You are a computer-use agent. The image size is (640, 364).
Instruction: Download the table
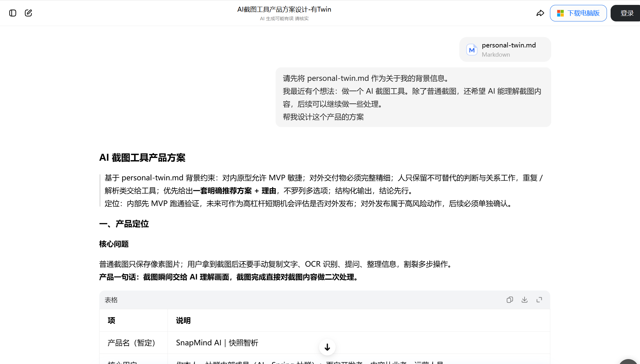click(x=525, y=300)
